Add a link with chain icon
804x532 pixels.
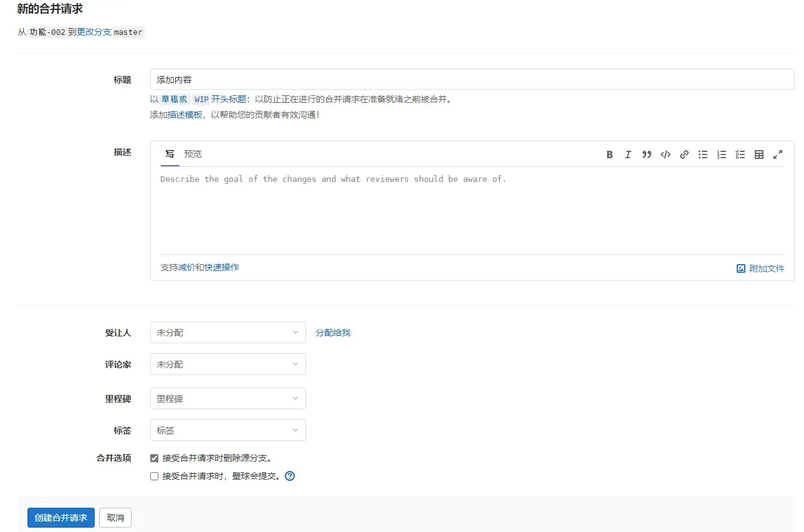(x=684, y=154)
